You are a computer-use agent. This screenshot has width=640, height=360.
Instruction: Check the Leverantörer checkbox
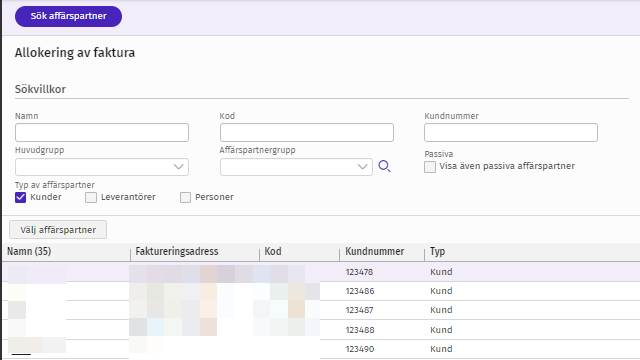click(91, 197)
